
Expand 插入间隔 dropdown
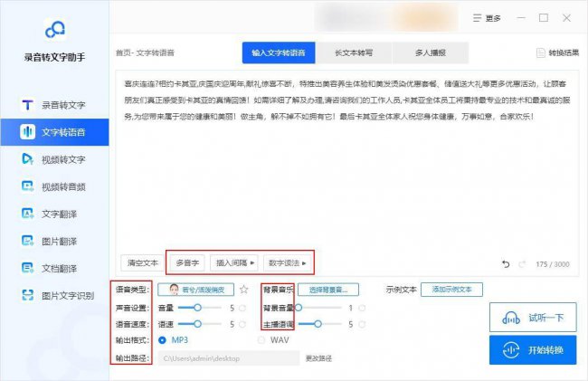235,262
